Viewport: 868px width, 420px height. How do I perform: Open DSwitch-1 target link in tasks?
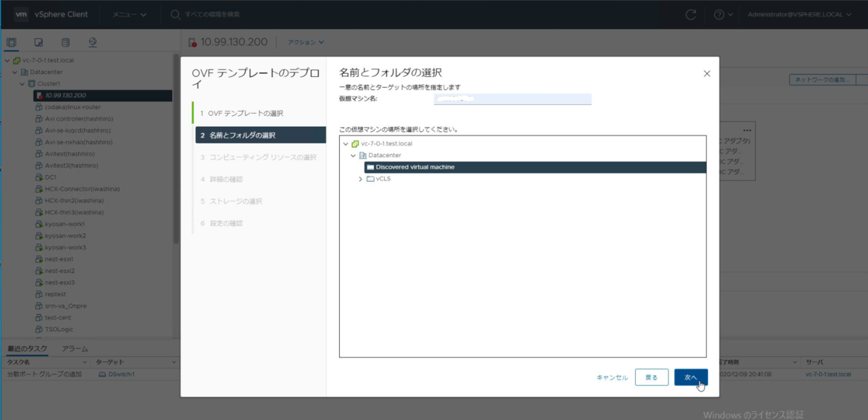pyautogui.click(x=122, y=374)
